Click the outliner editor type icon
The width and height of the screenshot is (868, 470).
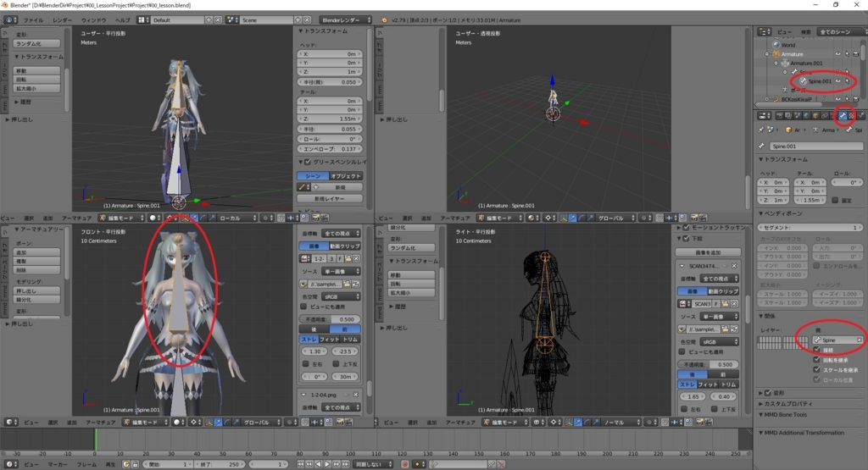point(765,31)
